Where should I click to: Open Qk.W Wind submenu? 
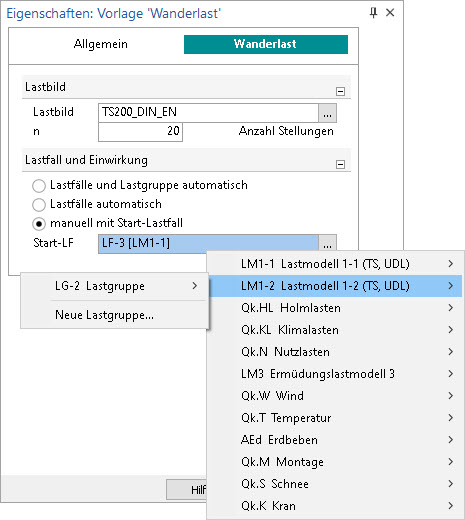tap(334, 396)
